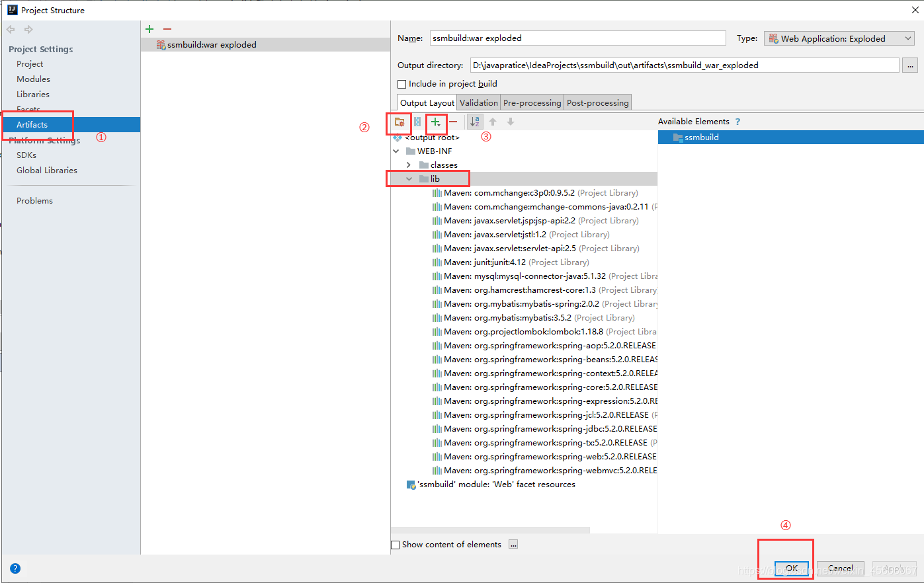924x583 pixels.
Task: Select Maven jsp-api:2.2 library
Action: 535,221
